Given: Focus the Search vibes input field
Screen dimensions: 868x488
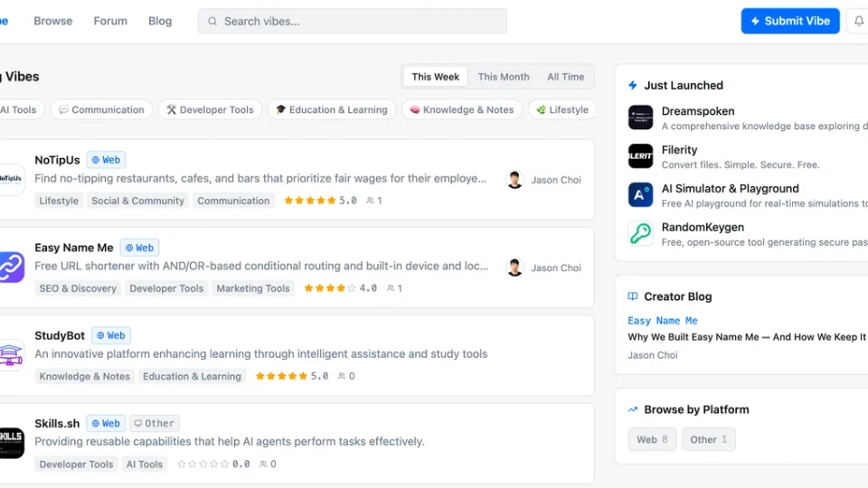Looking at the screenshot, I should (353, 21).
